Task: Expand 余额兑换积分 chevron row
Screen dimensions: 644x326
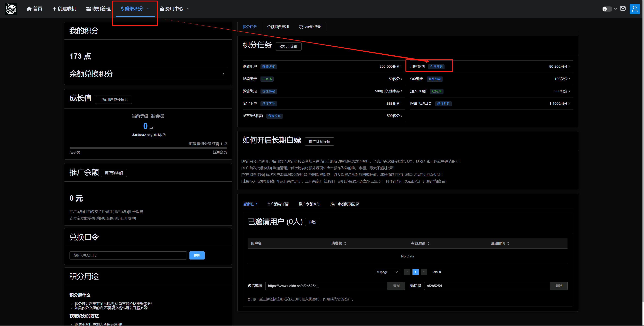Action: pyautogui.click(x=223, y=74)
